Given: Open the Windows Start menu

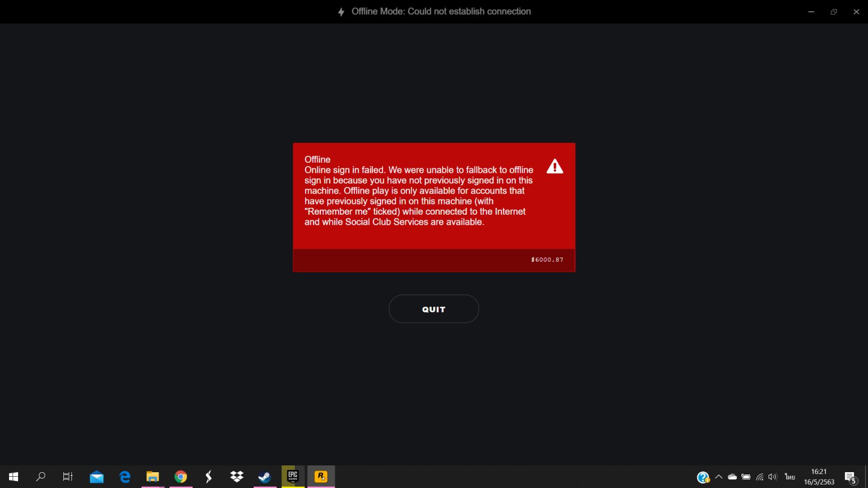Looking at the screenshot, I should point(14,477).
